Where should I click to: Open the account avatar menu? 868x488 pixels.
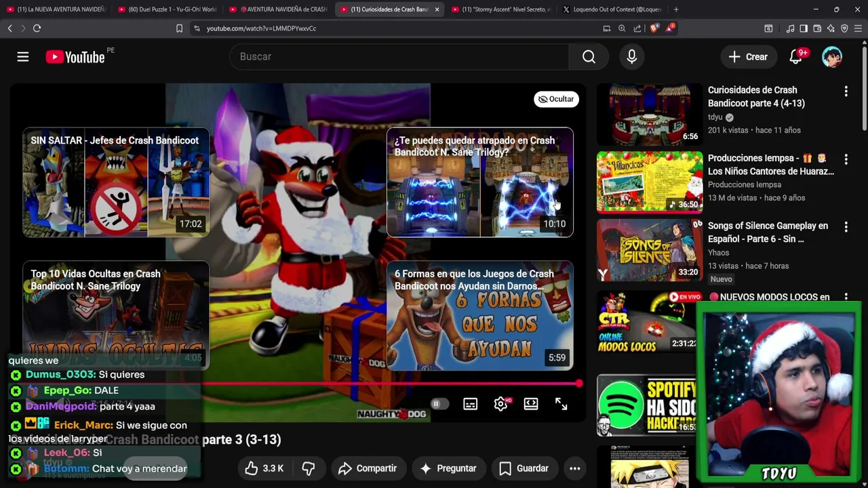(831, 57)
